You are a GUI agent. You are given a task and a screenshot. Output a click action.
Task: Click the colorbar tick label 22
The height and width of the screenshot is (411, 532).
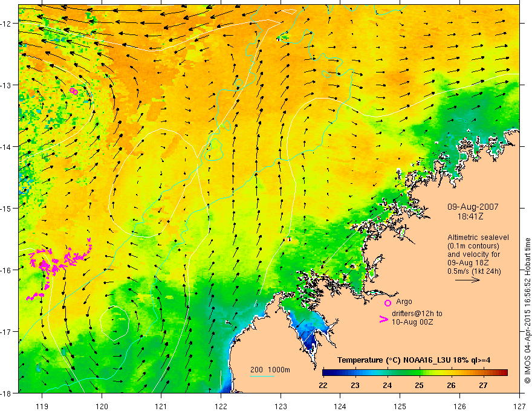pos(323,385)
